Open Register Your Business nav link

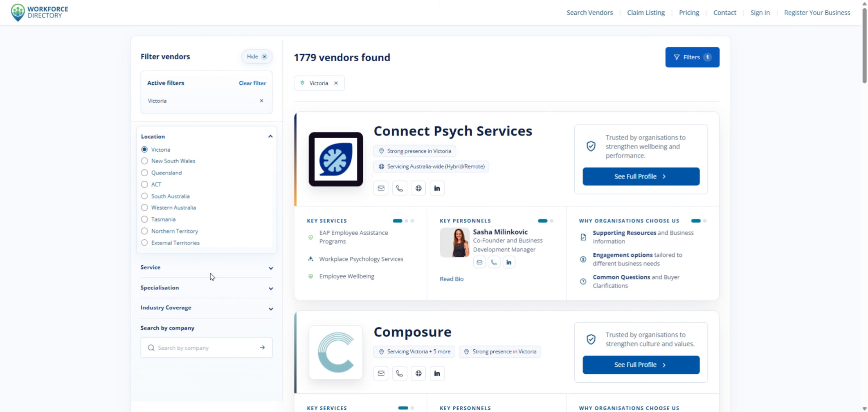[x=817, y=13]
